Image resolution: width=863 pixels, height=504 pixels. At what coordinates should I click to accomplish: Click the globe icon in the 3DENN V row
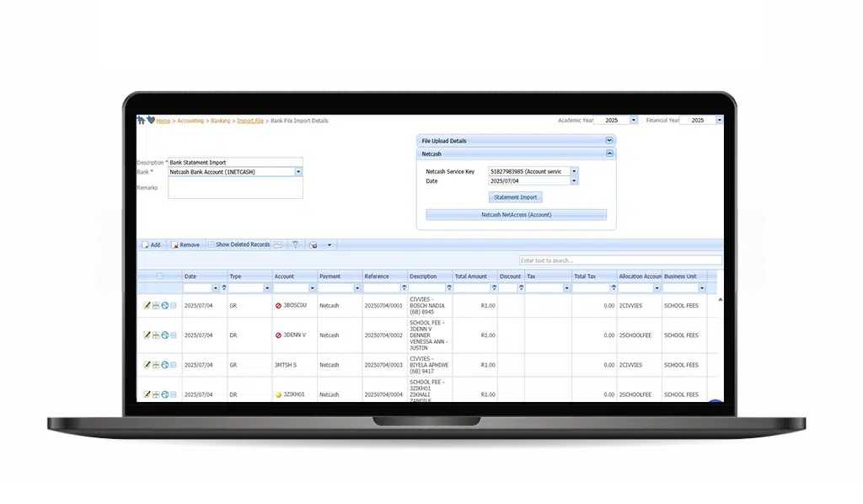point(164,335)
